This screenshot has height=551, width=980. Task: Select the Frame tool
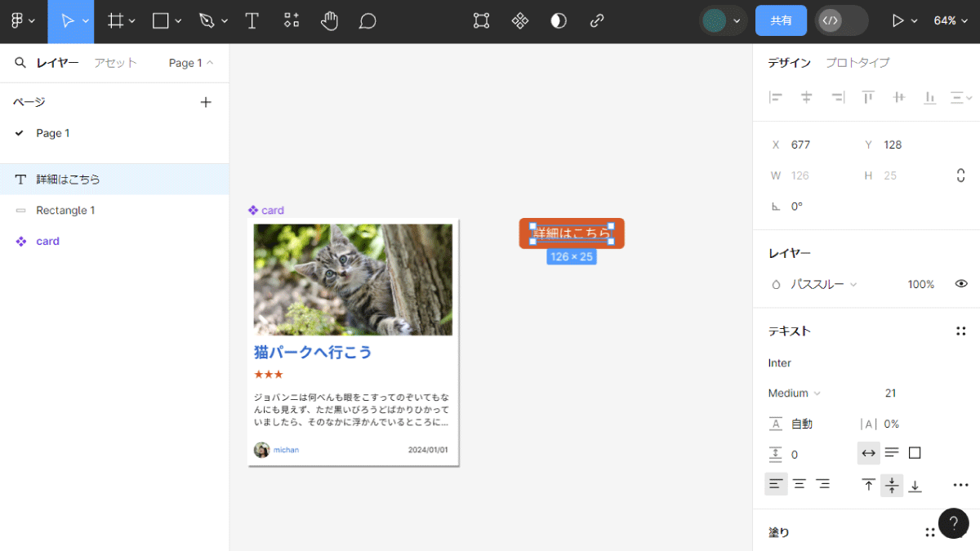116,21
